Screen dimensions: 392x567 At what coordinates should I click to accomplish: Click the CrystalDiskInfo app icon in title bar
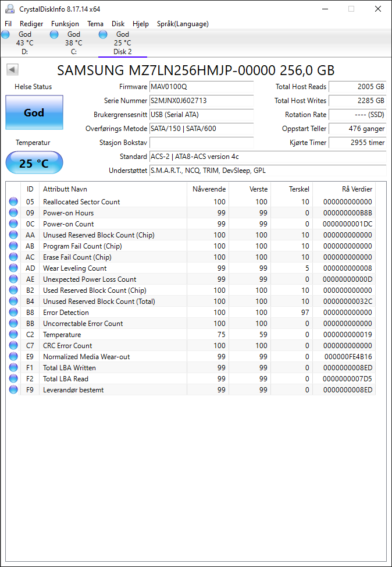click(x=10, y=9)
